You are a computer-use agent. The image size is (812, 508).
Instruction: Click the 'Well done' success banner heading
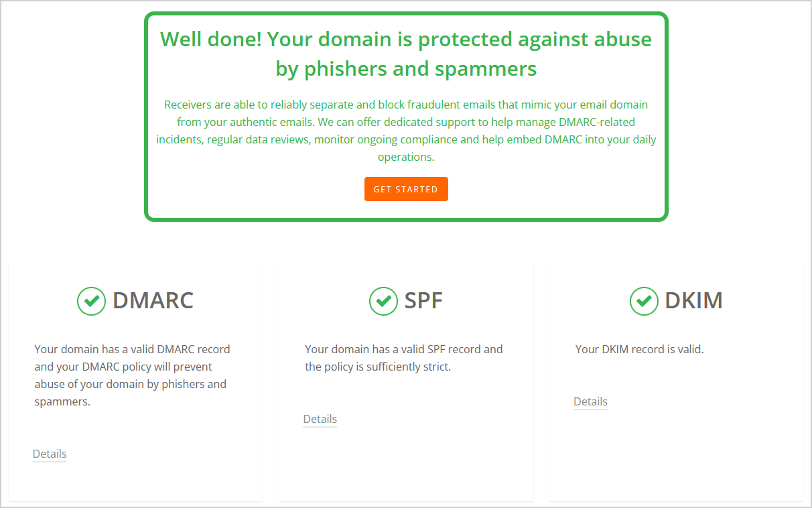point(406,54)
